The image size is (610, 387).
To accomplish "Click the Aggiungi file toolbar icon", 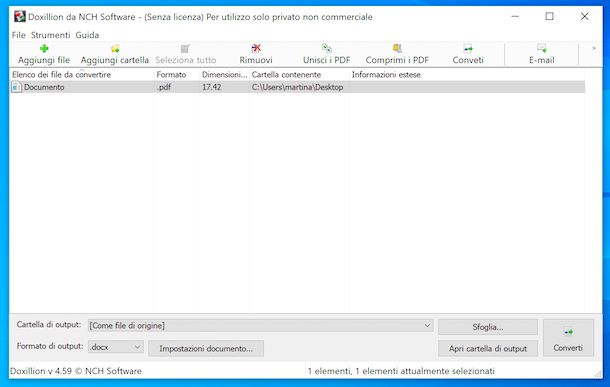I will point(44,49).
